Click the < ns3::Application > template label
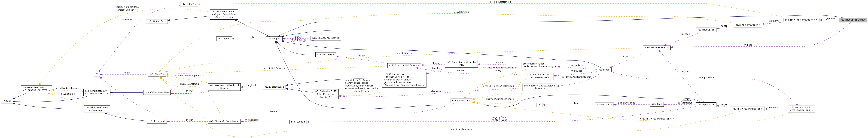The width and height of the screenshot is (868, 138). tap(461, 130)
